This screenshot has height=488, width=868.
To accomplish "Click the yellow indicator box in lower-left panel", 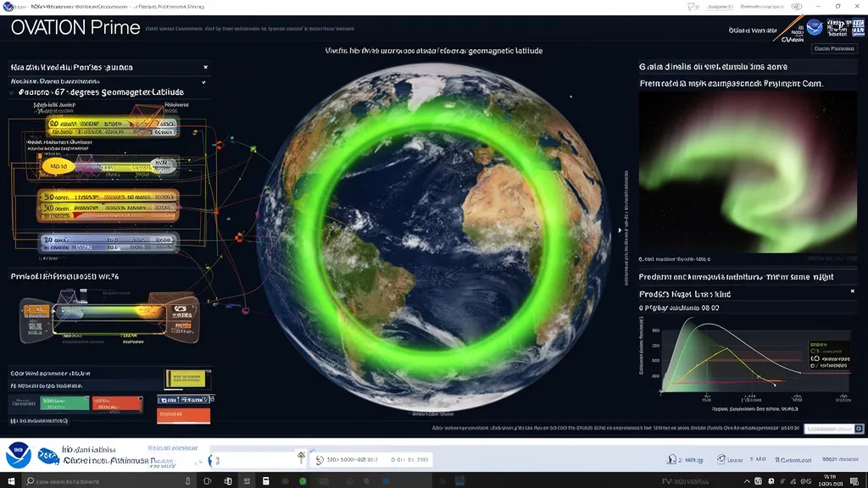I will point(186,379).
